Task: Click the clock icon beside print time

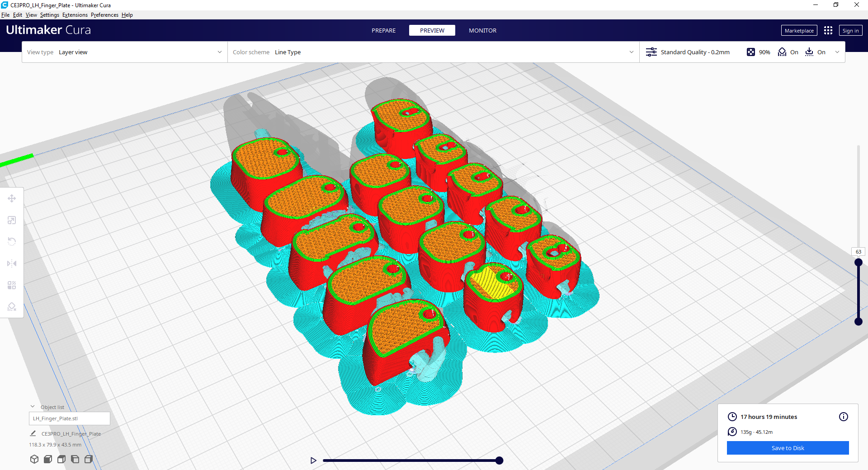Action: (732, 417)
